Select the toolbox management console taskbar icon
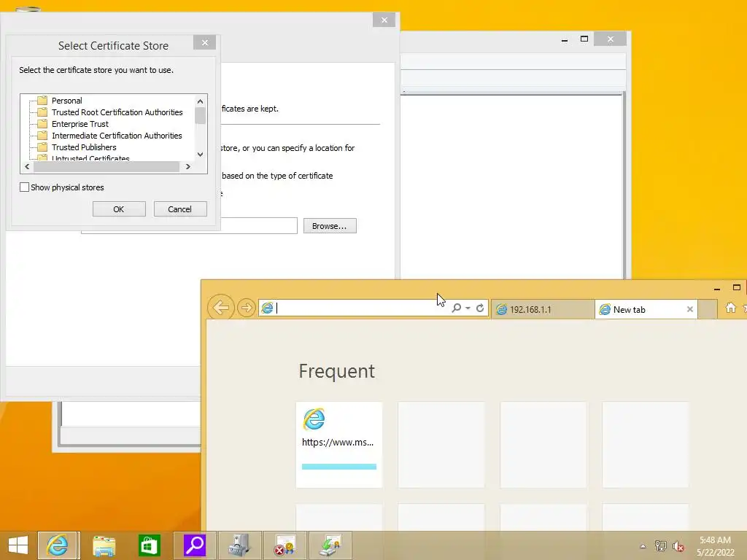 (239, 545)
